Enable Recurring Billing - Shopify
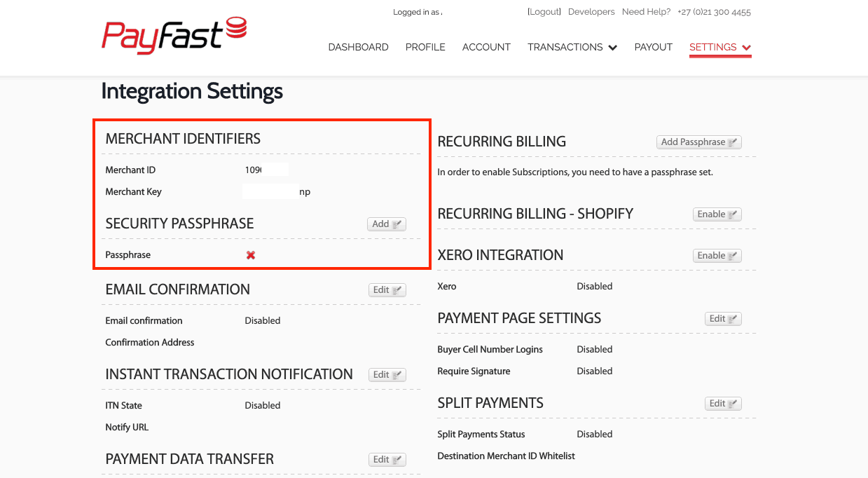This screenshot has width=868, height=478. click(x=717, y=214)
